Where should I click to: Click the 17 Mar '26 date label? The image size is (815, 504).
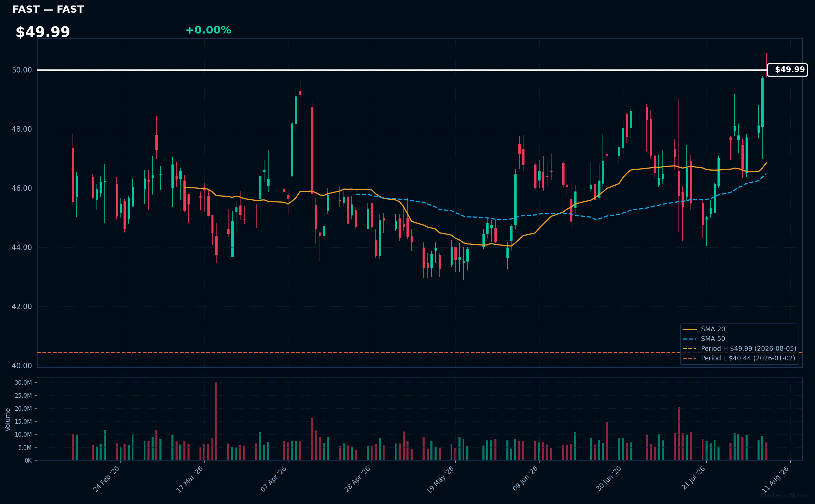click(x=190, y=479)
